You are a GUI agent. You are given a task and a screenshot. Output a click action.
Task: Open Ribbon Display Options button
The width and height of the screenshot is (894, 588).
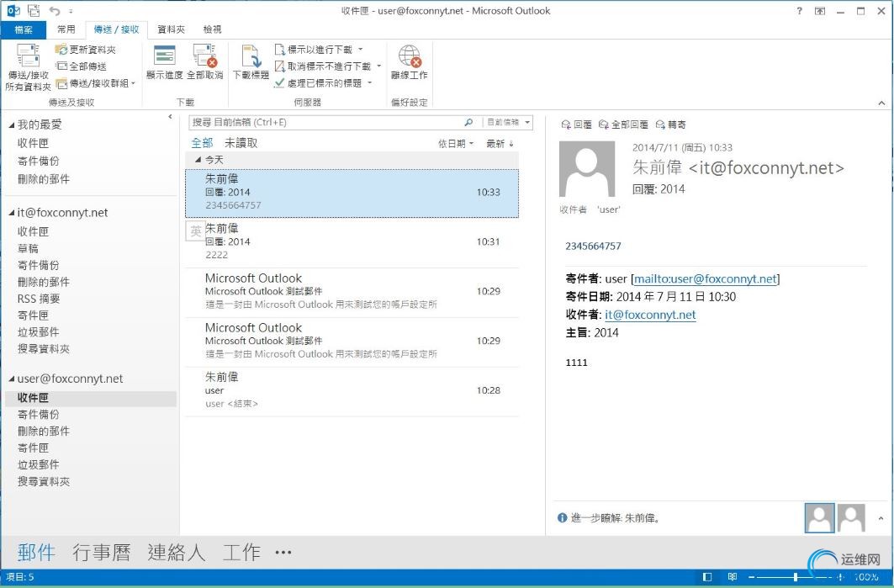click(x=820, y=11)
